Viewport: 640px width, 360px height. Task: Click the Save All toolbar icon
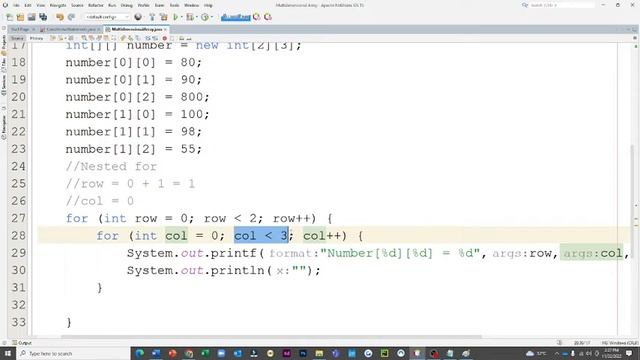pyautogui.click(x=43, y=17)
